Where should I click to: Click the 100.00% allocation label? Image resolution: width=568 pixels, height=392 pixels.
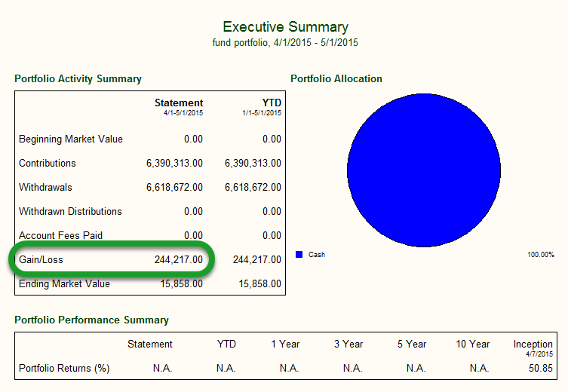coord(540,255)
